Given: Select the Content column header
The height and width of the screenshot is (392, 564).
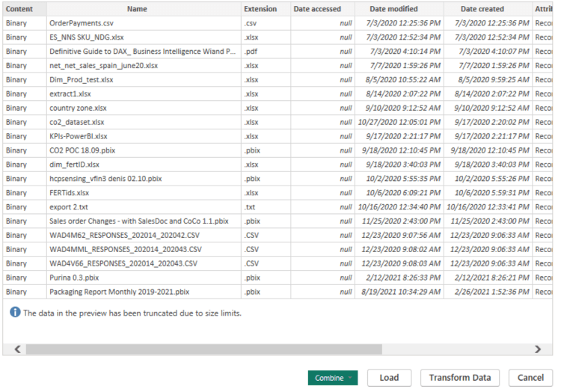Looking at the screenshot, I should coord(19,9).
